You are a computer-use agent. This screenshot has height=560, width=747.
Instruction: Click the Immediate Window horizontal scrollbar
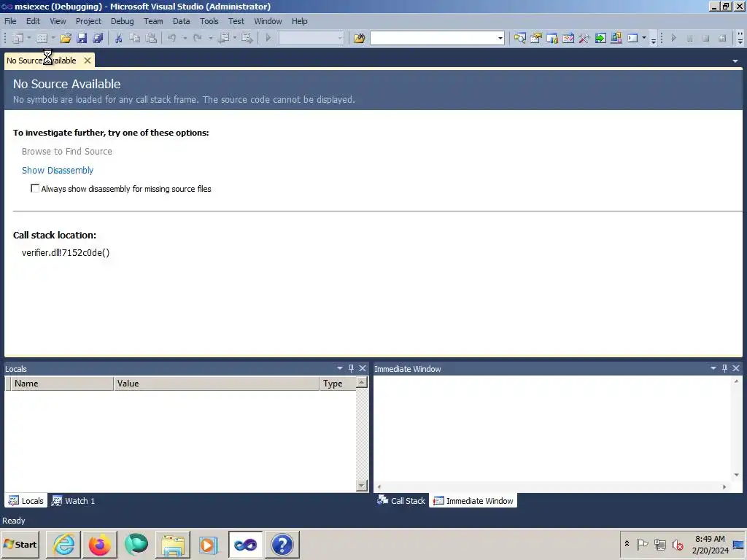pos(551,486)
